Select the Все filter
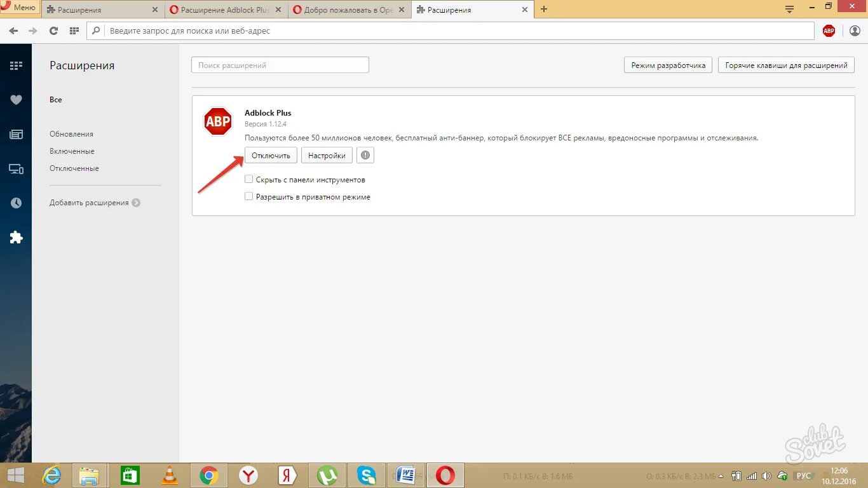Screen dimensions: 868x488 [56, 100]
